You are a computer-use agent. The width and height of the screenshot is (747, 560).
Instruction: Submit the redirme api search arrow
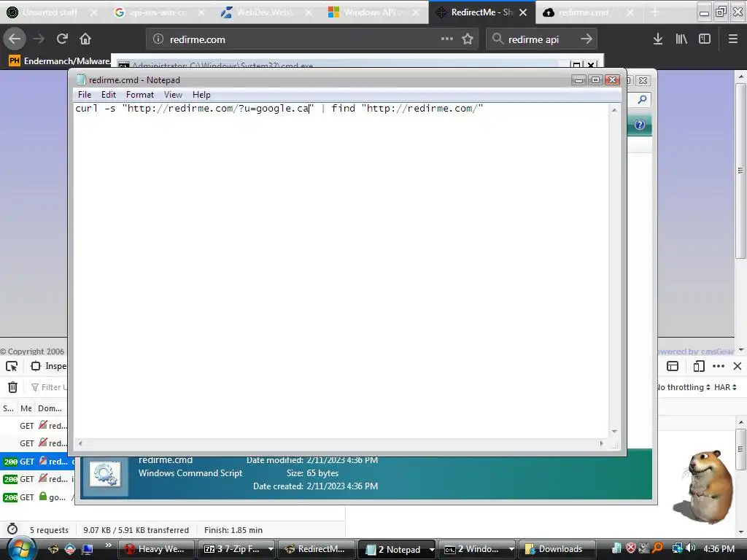[587, 39]
